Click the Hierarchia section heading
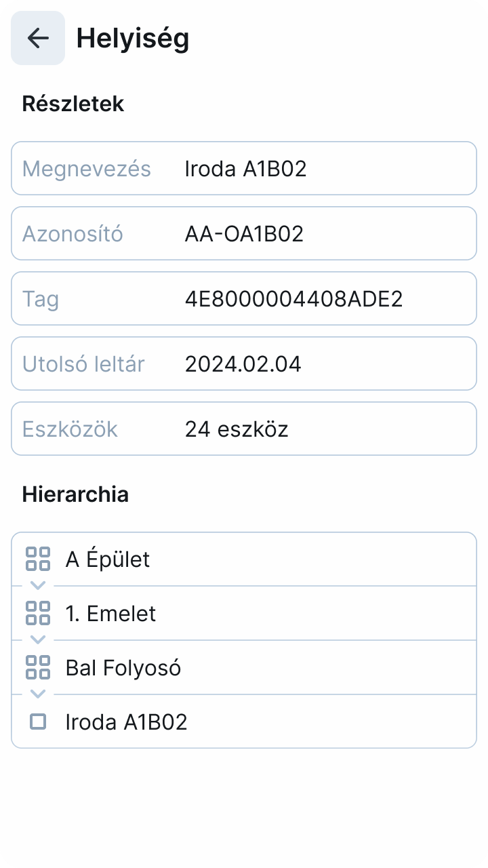Screen dimensions: 488x868 click(75, 494)
